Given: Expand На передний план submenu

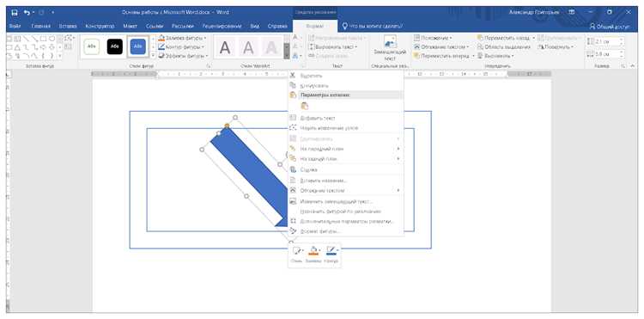Looking at the screenshot, I should point(345,149).
